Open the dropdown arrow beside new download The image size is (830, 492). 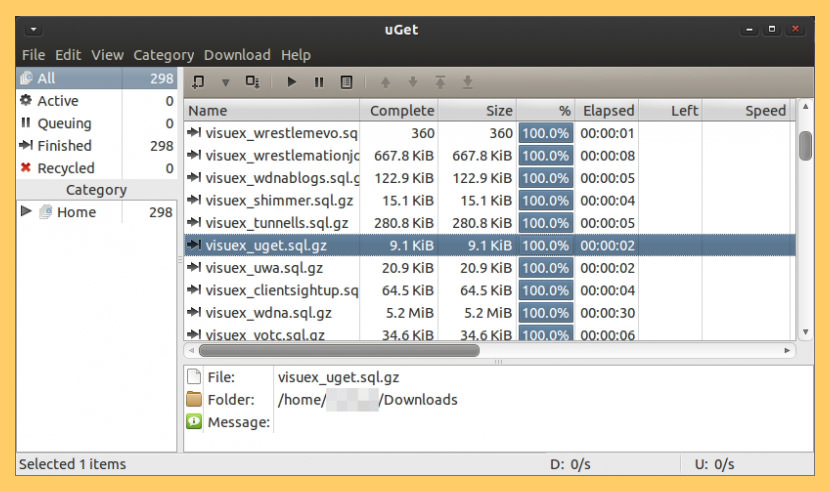[x=225, y=83]
